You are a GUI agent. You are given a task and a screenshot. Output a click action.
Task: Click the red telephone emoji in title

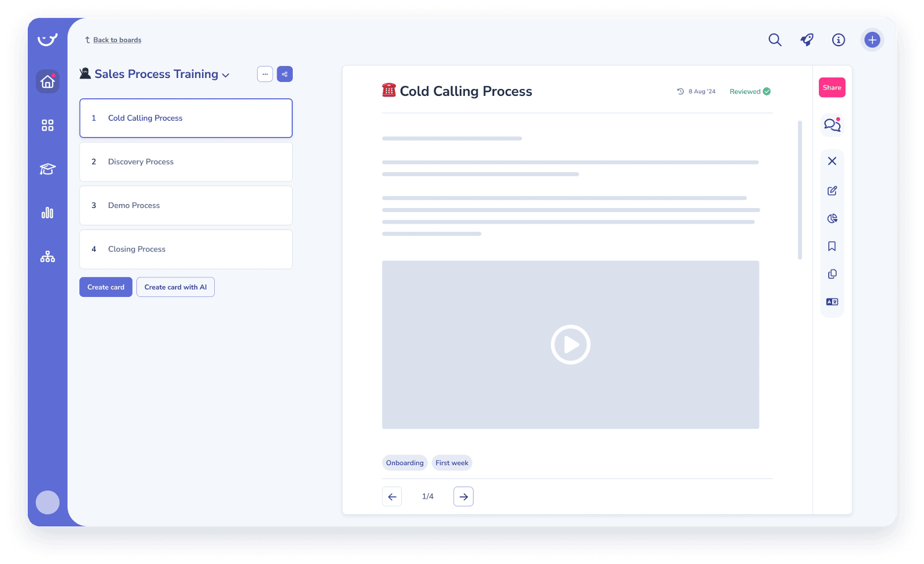[x=389, y=90]
